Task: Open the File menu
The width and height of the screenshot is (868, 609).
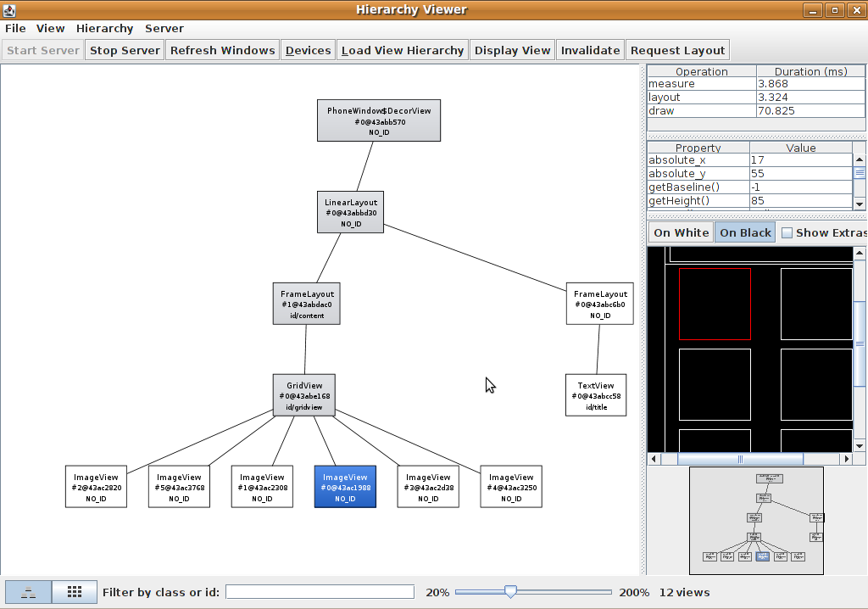Action: pyautogui.click(x=15, y=28)
